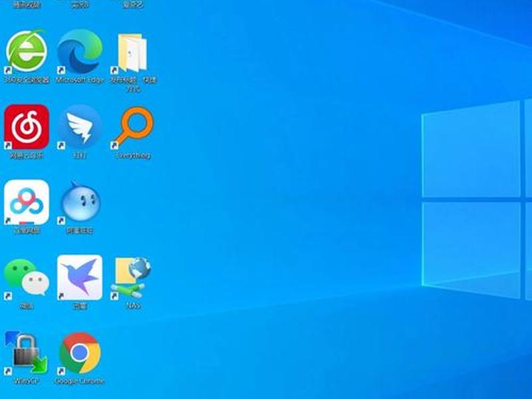Open the 360 browser desktop shortcut
This screenshot has width=532, height=399.
pyautogui.click(x=27, y=52)
